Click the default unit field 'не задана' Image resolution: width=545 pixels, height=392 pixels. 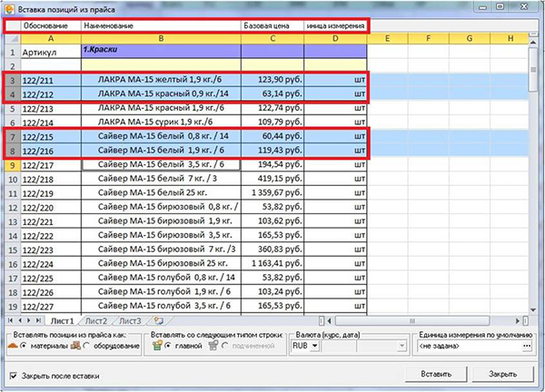pos(470,346)
